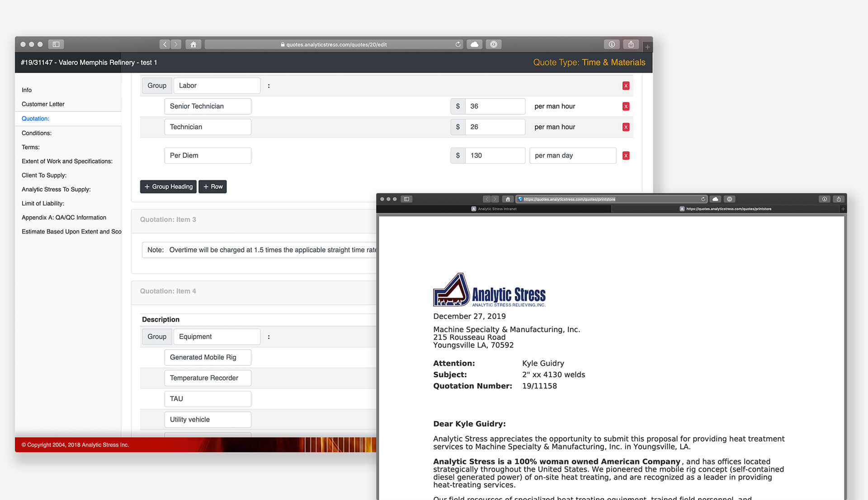868x500 pixels.
Task: Open iCloud tabs icon in back window
Action: (474, 44)
